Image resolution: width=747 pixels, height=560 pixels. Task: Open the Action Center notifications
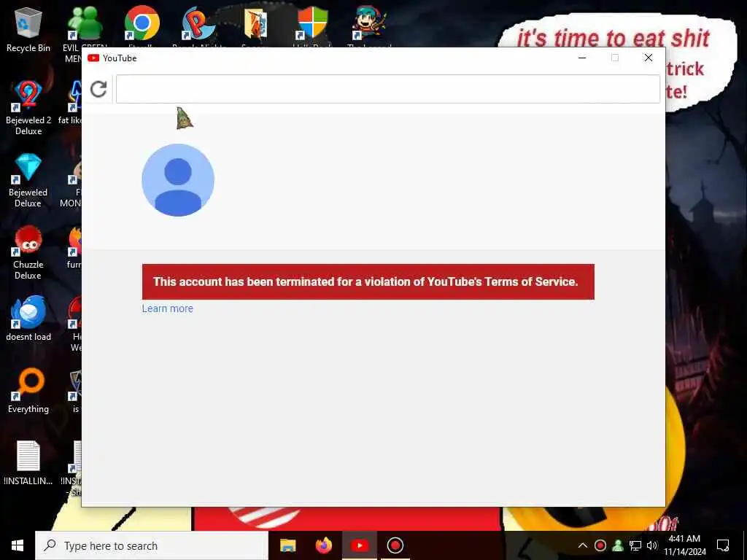coord(723,545)
